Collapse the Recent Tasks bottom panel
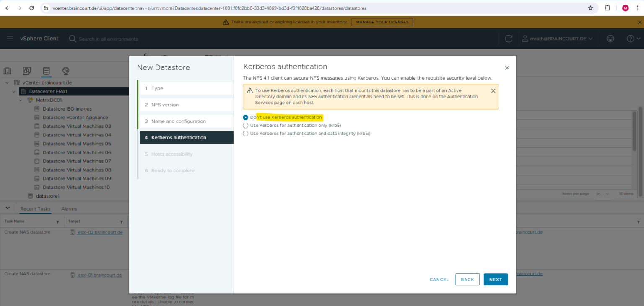 (x=8, y=208)
